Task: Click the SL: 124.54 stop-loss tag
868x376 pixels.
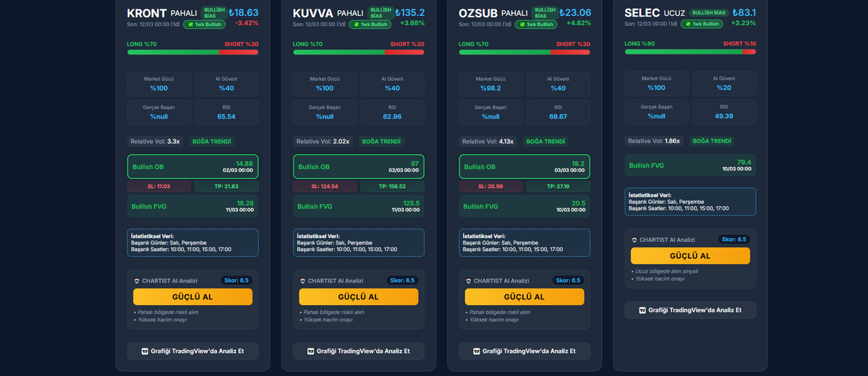Action: [325, 187]
